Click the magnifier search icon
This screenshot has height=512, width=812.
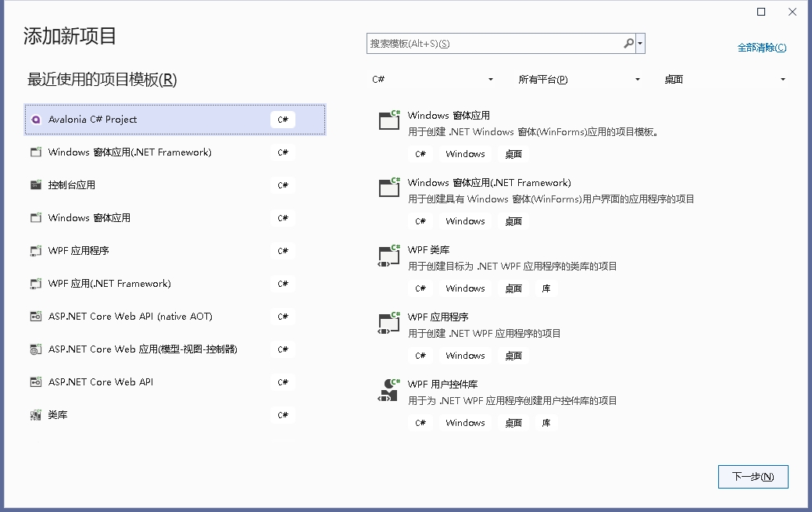tap(628, 44)
